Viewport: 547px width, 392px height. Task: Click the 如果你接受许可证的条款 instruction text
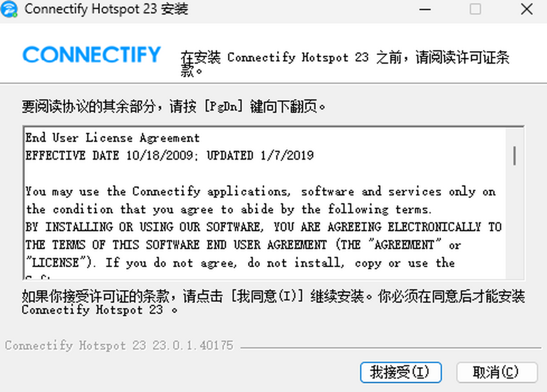(x=273, y=302)
